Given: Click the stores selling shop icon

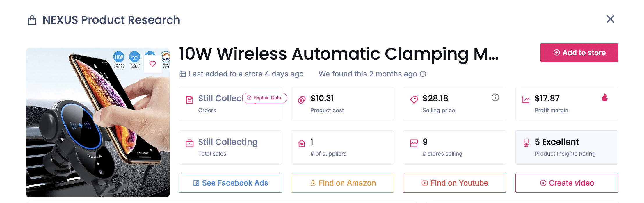Looking at the screenshot, I should click(x=414, y=143).
